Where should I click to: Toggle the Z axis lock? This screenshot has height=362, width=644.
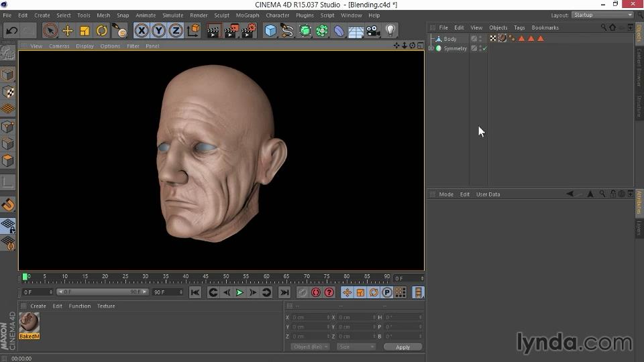176,31
